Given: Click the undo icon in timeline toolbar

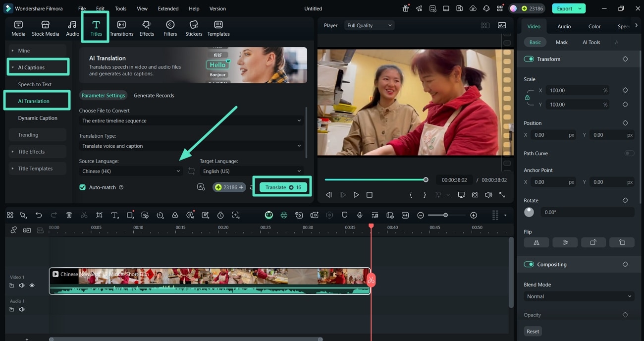Looking at the screenshot, I should (x=39, y=215).
